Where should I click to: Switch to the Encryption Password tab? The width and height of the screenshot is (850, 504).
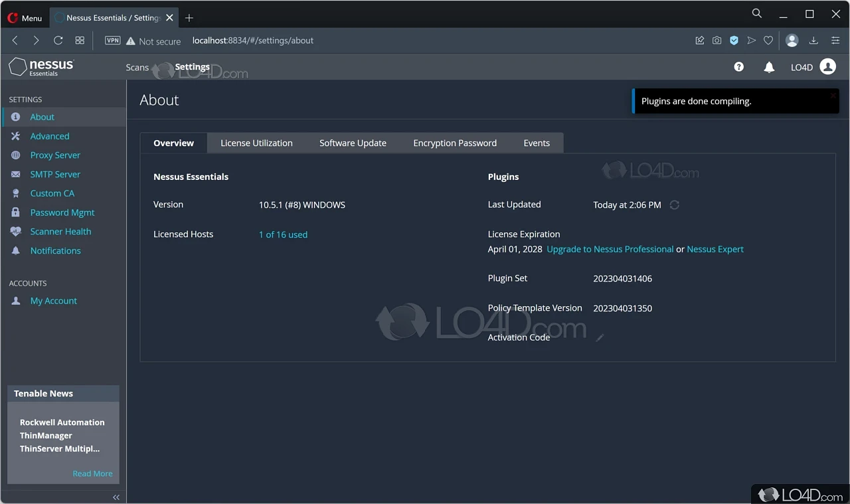tap(455, 143)
